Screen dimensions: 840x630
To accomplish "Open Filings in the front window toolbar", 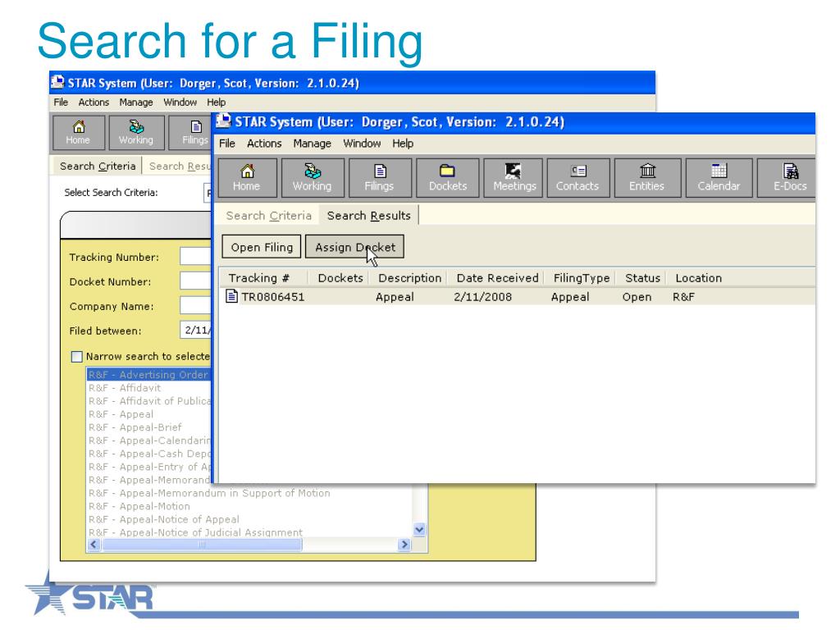I will point(379,178).
